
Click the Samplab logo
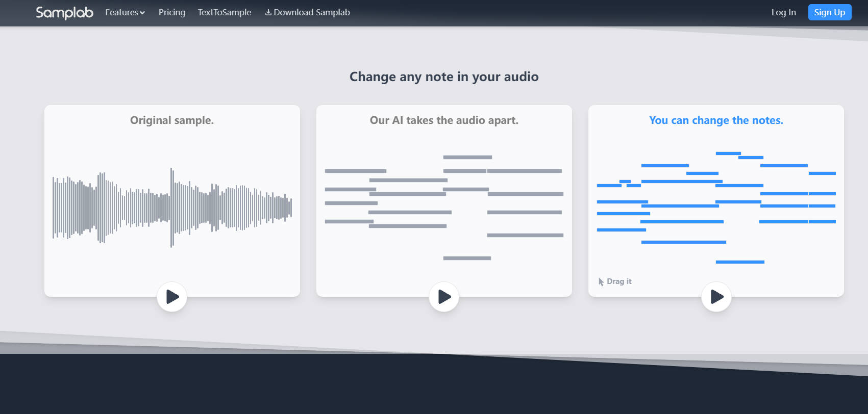64,12
